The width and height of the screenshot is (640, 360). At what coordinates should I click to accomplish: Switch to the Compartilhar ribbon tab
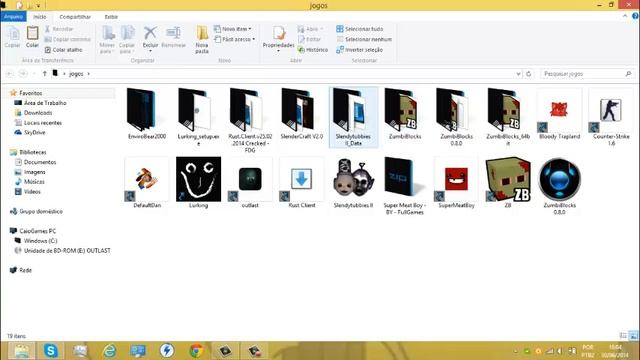coord(75,17)
